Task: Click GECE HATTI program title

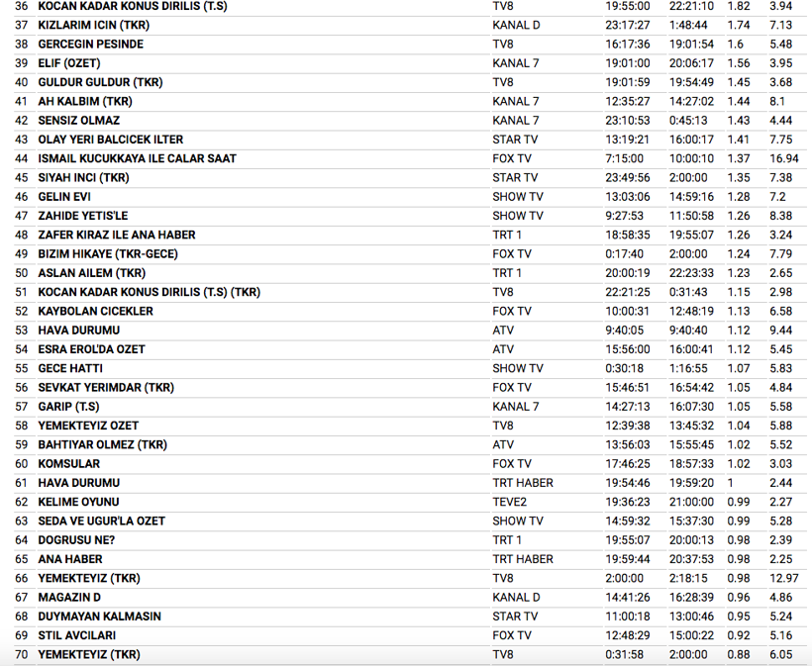Action: click(72, 368)
